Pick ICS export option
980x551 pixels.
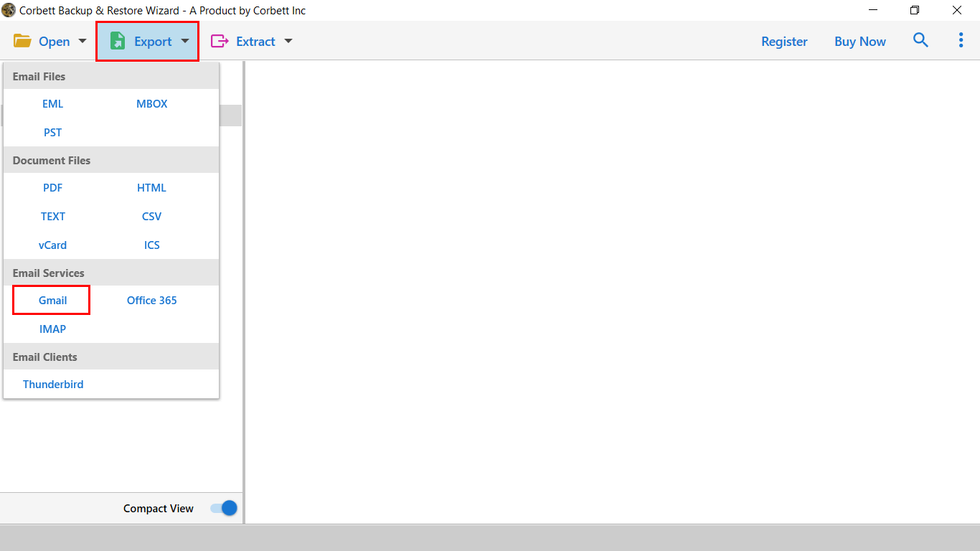coord(151,245)
